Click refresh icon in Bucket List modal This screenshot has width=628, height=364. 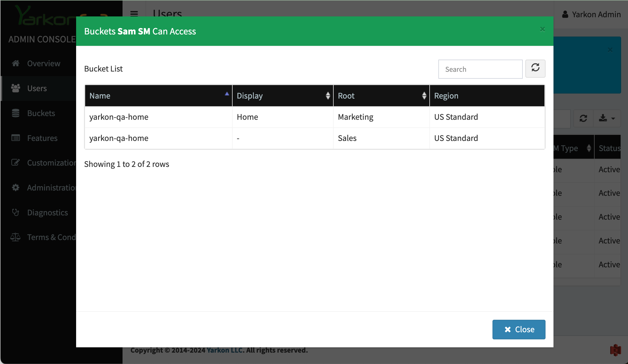pyautogui.click(x=535, y=69)
